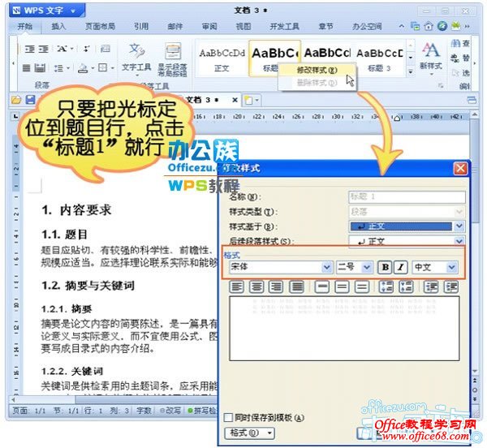Click the styles group dialog launcher
Viewport: 487px width, 448px height.
441,85
